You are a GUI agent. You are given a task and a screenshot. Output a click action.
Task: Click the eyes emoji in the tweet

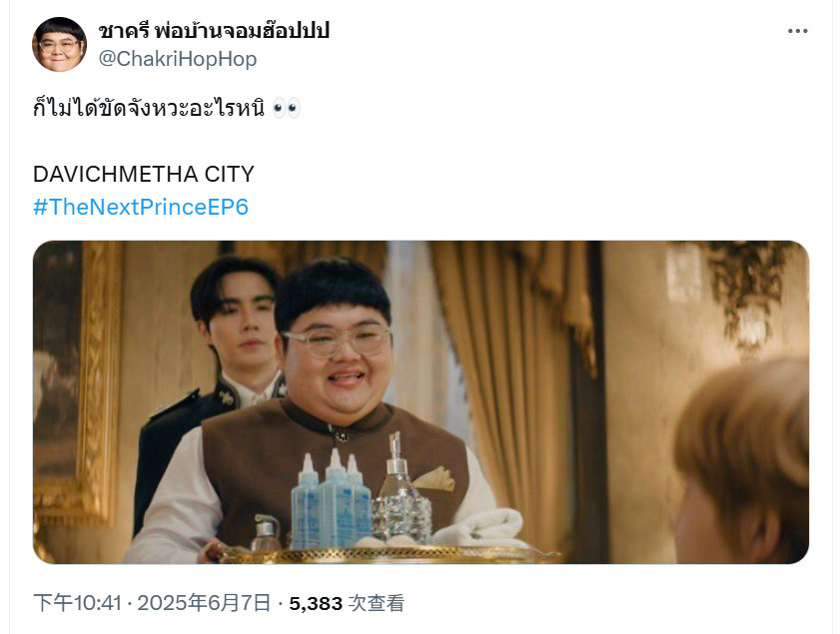[286, 109]
